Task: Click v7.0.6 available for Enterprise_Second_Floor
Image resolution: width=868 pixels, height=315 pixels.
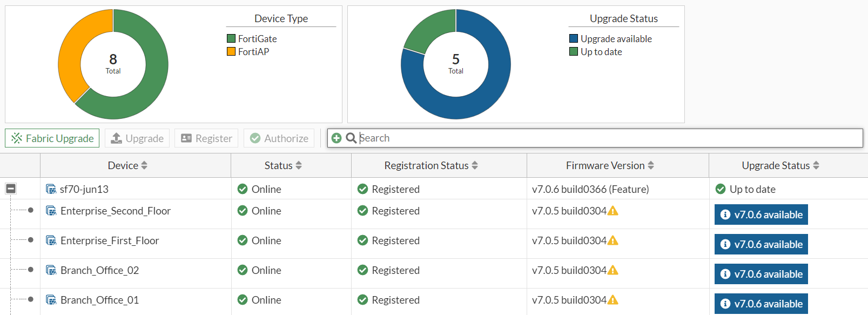Action: coord(761,215)
